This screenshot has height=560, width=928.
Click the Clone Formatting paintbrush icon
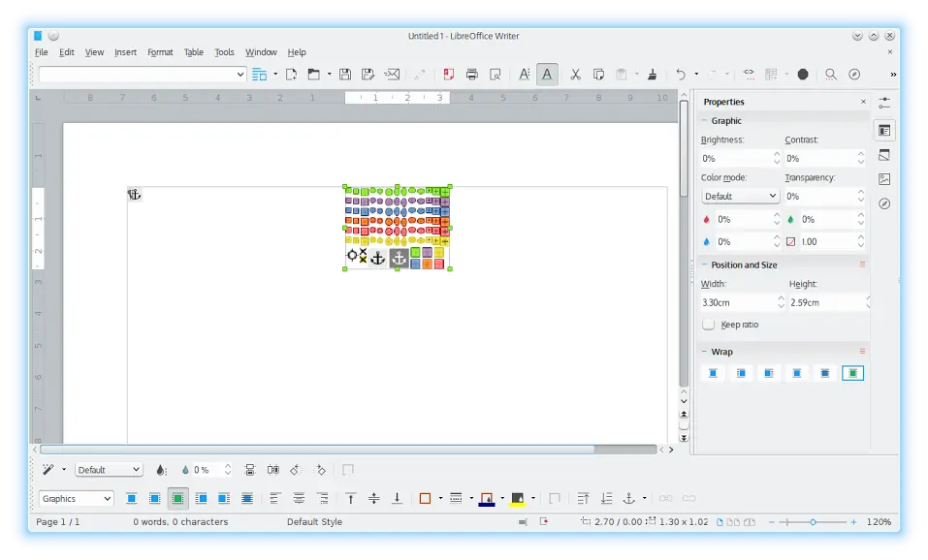click(653, 75)
